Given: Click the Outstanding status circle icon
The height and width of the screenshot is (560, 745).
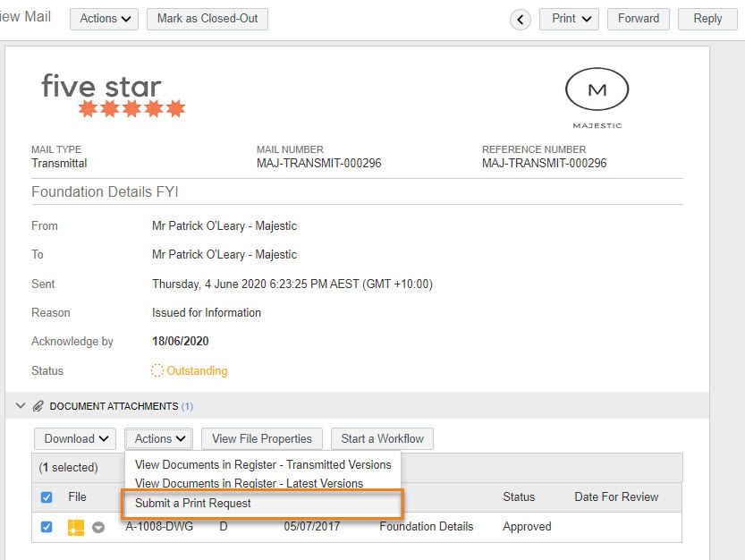Looking at the screenshot, I should point(157,370).
